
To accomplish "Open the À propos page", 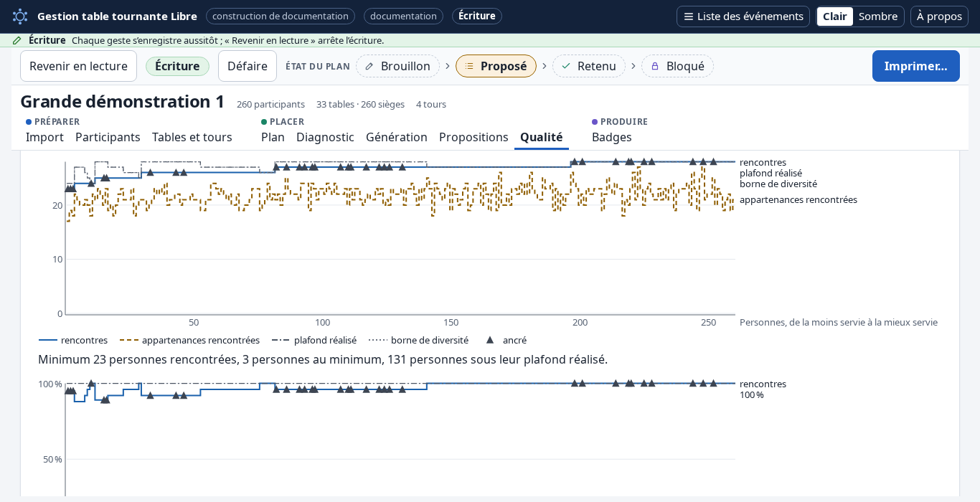I will [x=939, y=16].
